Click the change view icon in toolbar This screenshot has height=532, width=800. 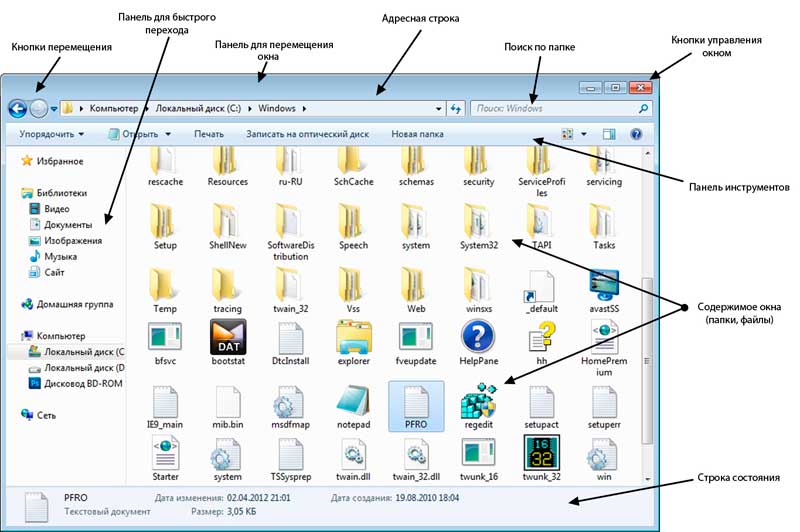tap(567, 134)
